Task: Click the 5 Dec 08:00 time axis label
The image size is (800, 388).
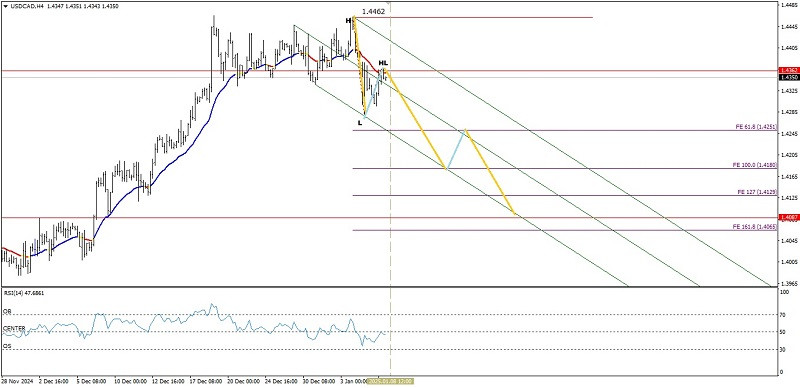Action: [92, 381]
